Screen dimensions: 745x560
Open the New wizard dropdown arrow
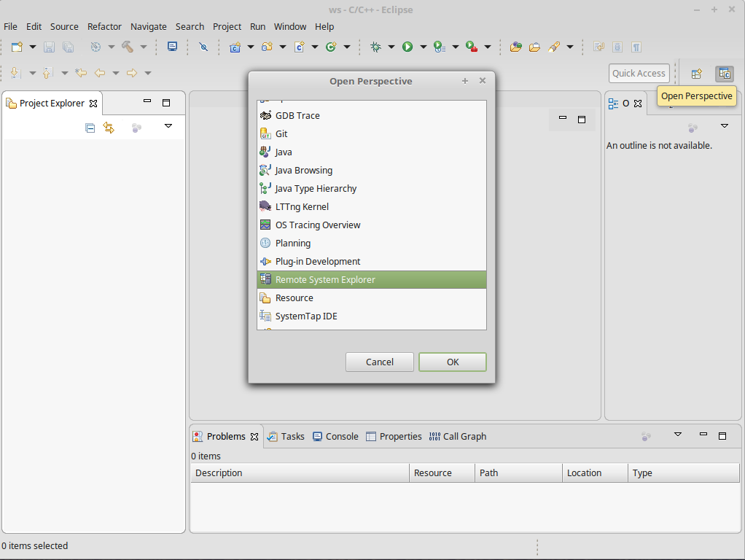tap(33, 47)
